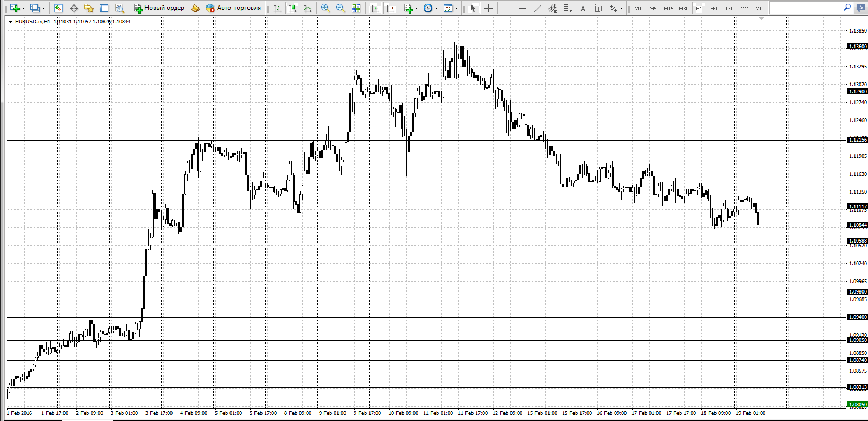Click the 1.10844 current price label
The image size is (868, 421).
[x=858, y=225]
